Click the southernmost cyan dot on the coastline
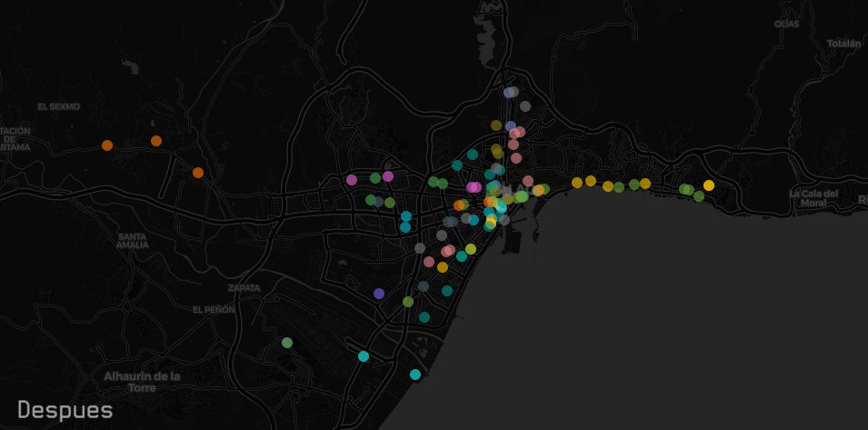Viewport: 868px width, 430px height. 415,375
